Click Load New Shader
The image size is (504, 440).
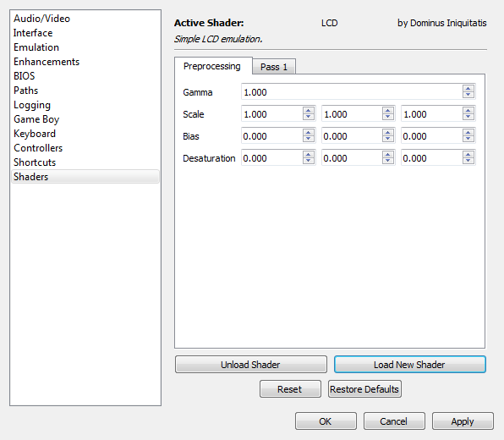tap(410, 365)
